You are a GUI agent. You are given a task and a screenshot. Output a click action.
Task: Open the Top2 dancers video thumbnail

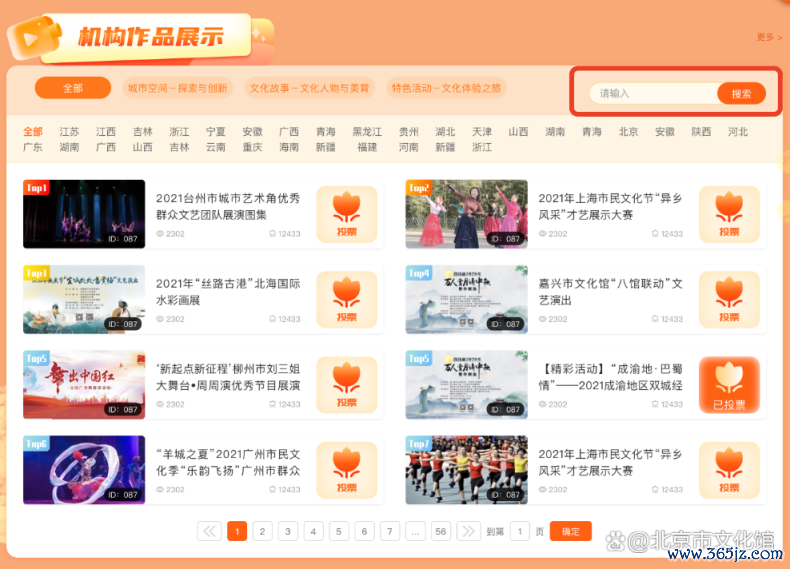coord(467,214)
